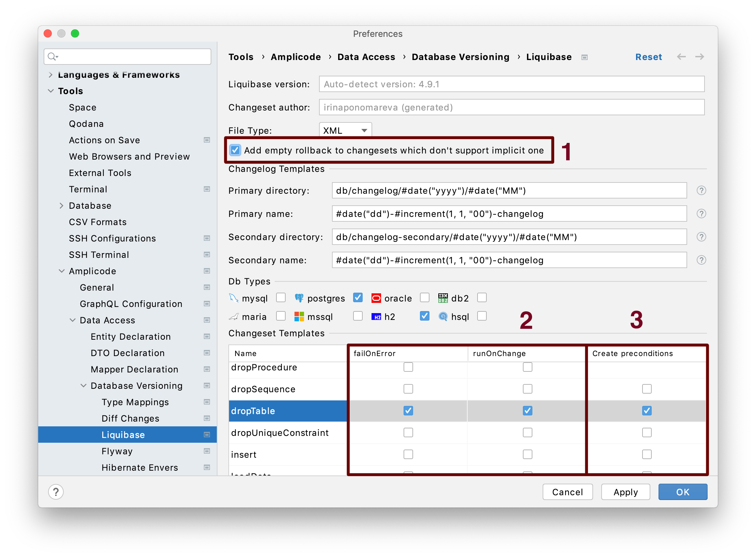Collapse the Amplicode tree section
The image size is (756, 558).
pos(62,271)
